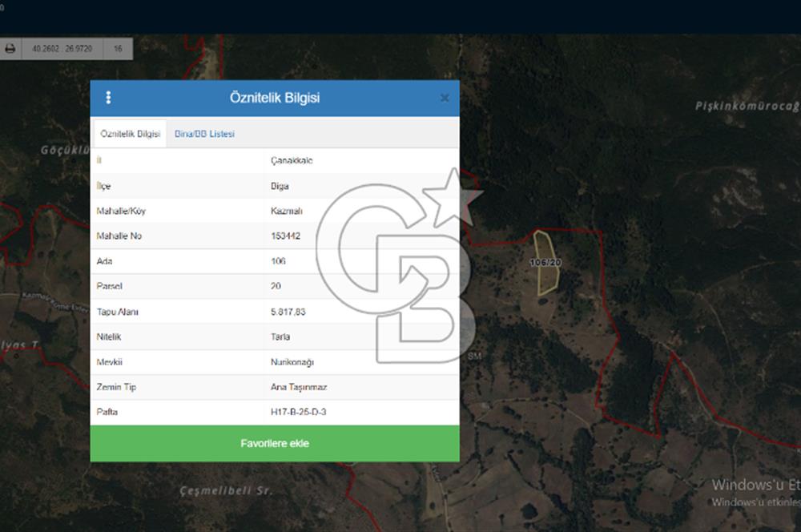
Task: Click the Mahalle No label
Action: [x=119, y=236]
